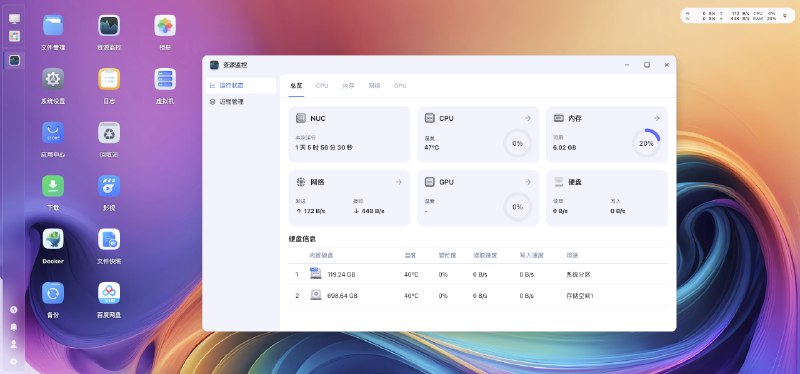Click the show-desktop monitor icon in the dock
Viewport: 800px width, 374px height.
pos(14,19)
